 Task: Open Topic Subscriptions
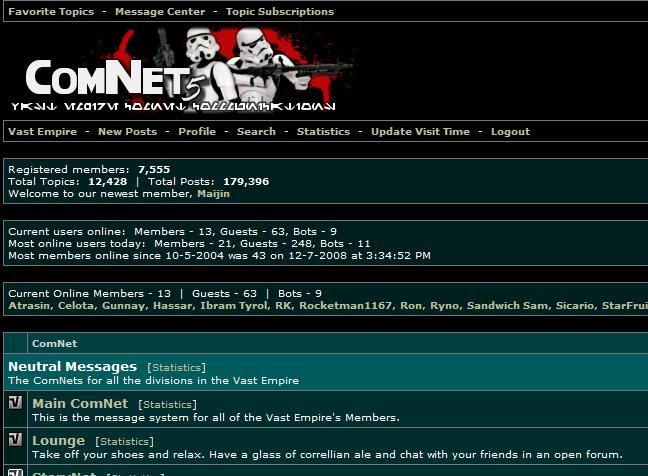[280, 12]
